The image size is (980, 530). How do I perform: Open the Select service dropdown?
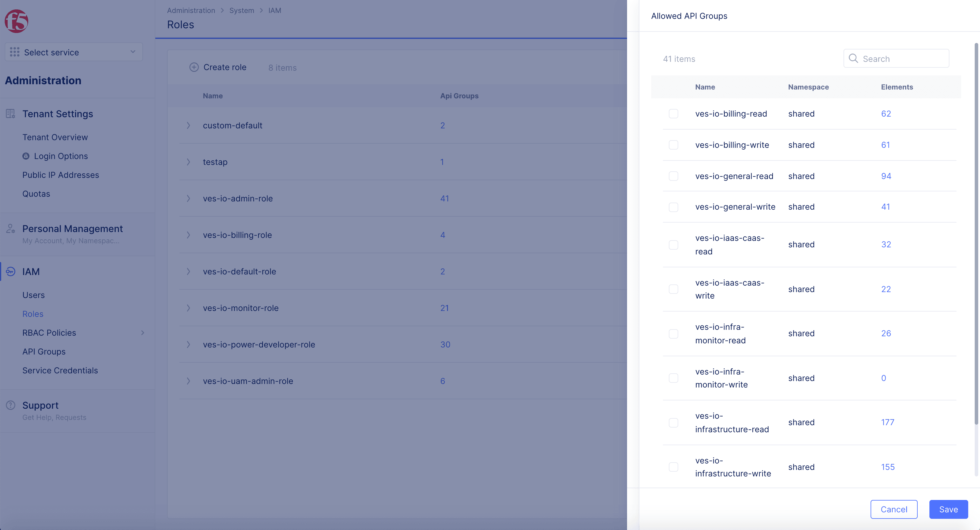[74, 52]
